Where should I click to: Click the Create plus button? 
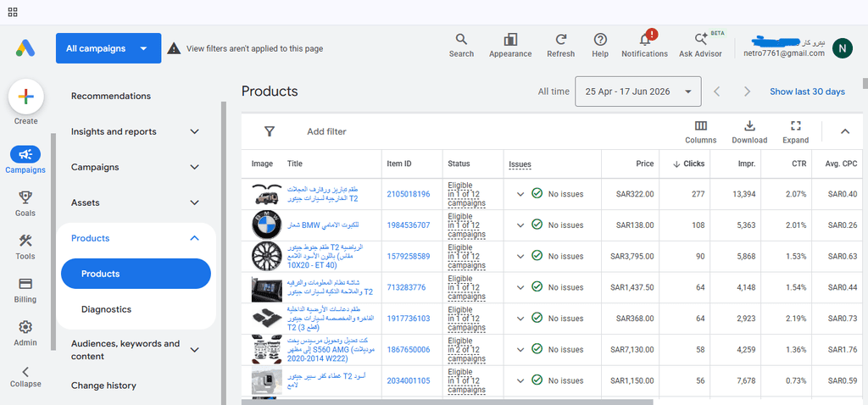26,97
